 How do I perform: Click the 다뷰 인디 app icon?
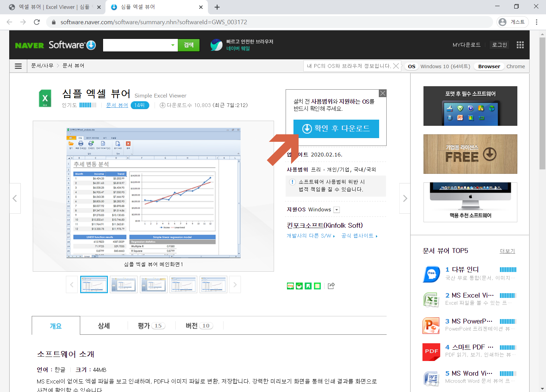[431, 274]
